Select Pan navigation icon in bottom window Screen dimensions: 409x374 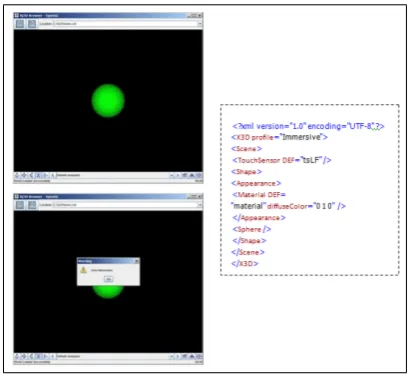tap(24, 356)
